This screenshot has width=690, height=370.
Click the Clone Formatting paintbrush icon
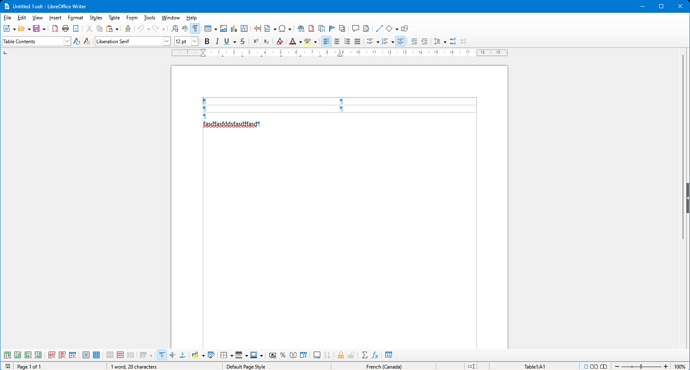[x=128, y=29]
